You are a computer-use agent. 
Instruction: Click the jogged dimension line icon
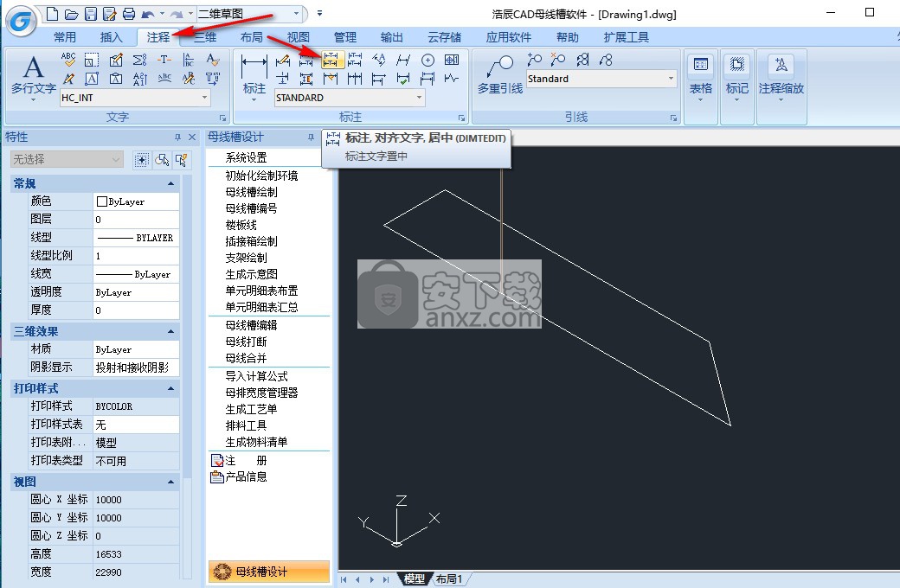[452, 79]
